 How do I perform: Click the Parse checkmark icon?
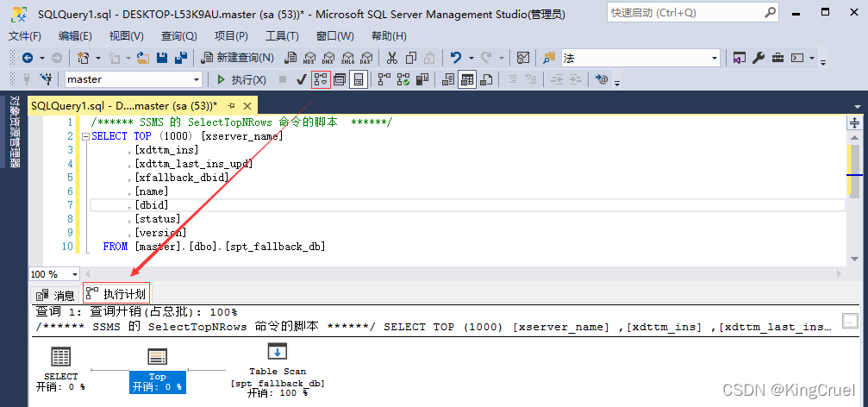click(301, 79)
